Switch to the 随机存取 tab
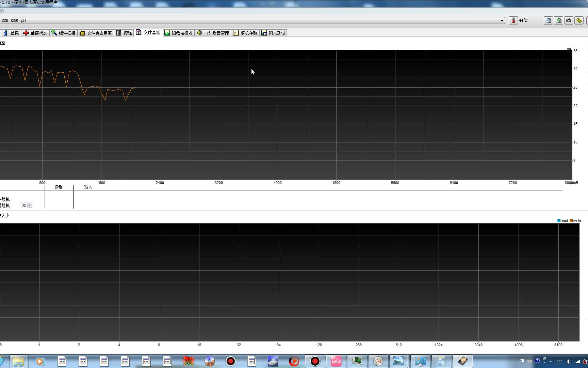 [245, 33]
